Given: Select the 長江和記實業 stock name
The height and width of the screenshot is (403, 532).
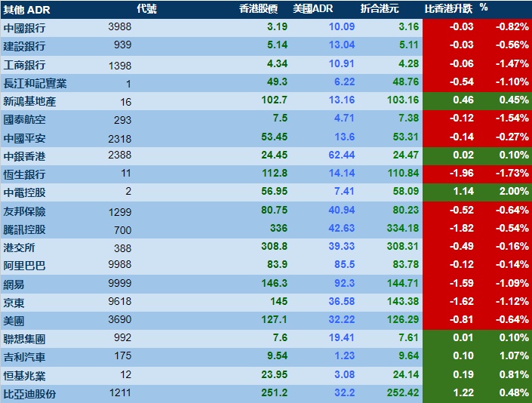Looking at the screenshot, I should (35, 83).
